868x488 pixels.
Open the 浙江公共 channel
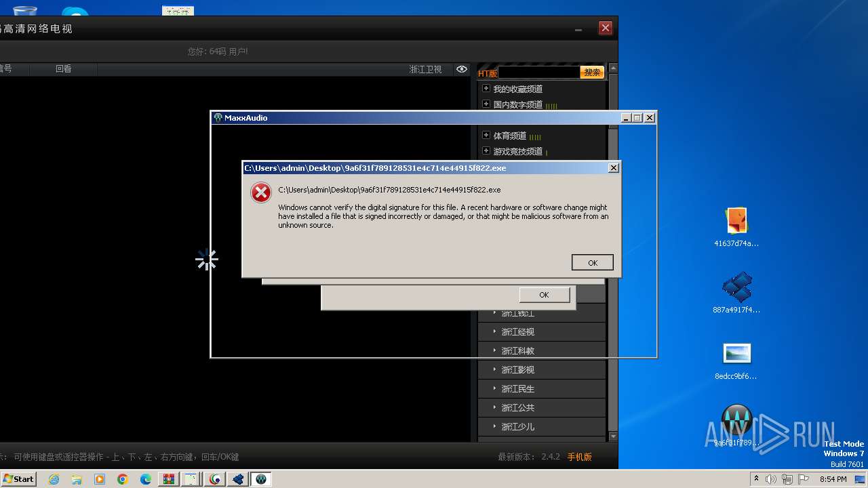542,407
